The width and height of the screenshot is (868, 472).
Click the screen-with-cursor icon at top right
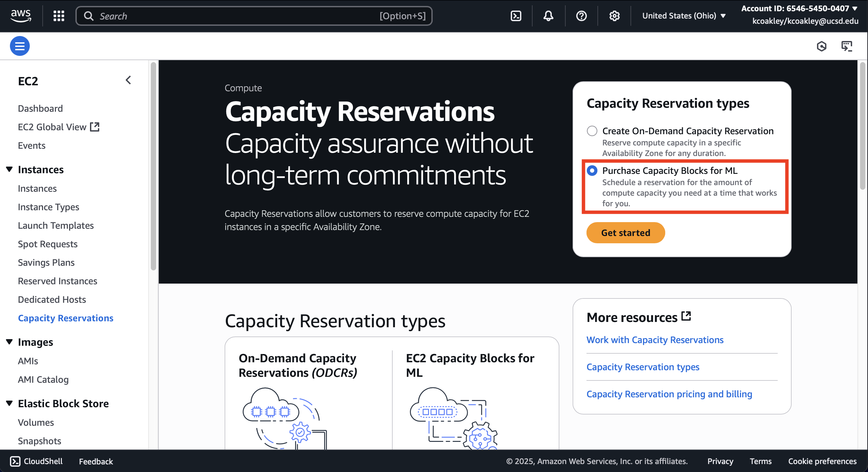[846, 46]
